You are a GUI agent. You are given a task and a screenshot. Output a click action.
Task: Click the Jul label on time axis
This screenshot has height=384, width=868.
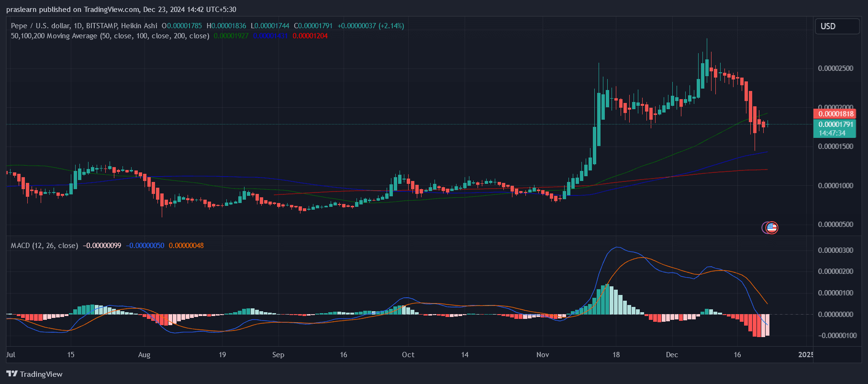pyautogui.click(x=11, y=355)
